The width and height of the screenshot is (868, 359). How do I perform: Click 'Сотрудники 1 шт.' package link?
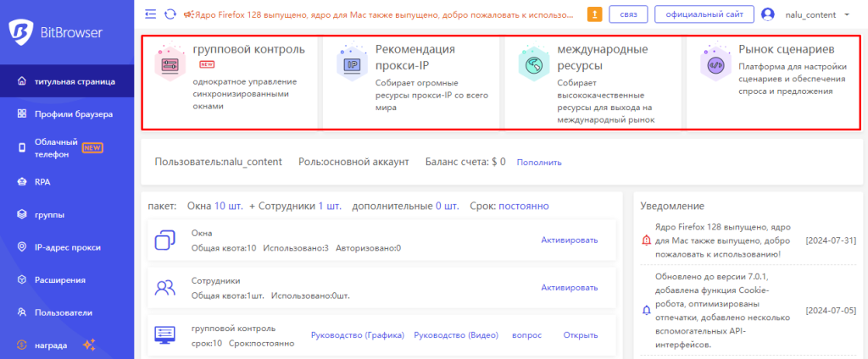299,206
